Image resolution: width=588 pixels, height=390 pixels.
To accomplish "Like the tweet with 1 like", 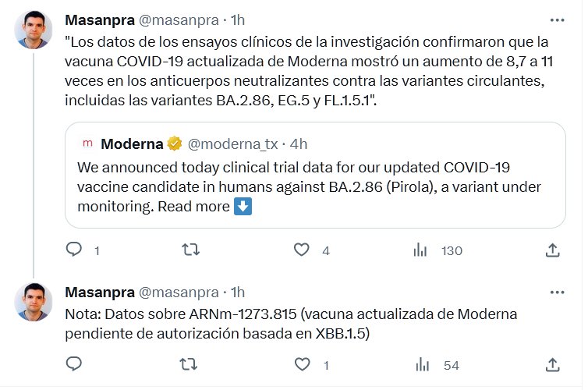I will (303, 364).
